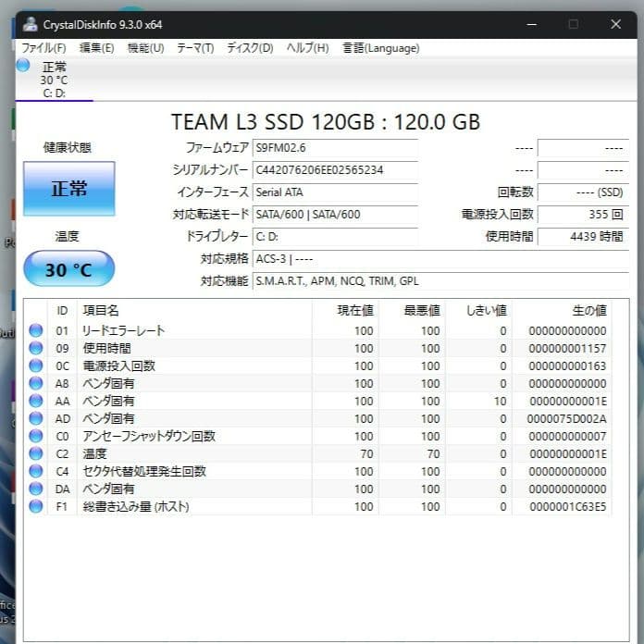Click the 現在値 column header
This screenshot has height=644, width=644.
click(345, 311)
